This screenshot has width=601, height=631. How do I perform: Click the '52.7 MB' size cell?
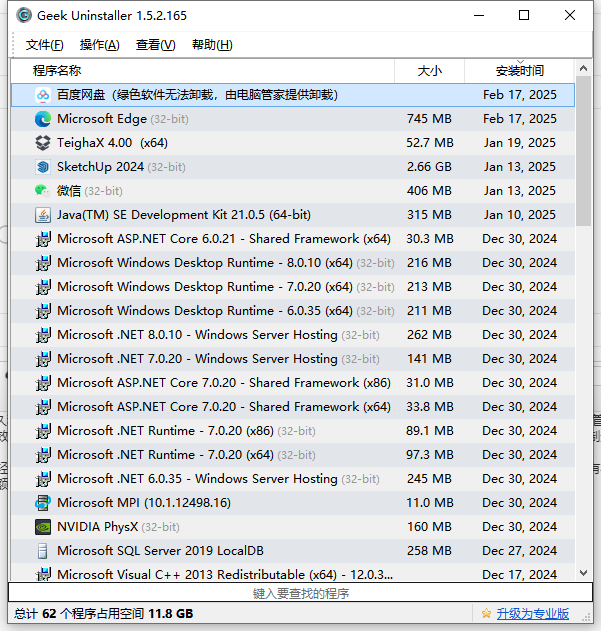click(430, 143)
